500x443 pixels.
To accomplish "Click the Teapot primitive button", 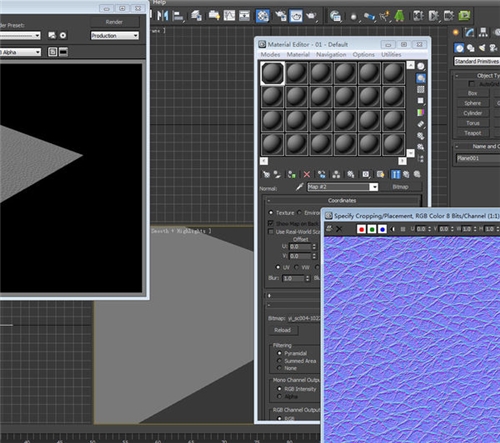I will (x=473, y=133).
